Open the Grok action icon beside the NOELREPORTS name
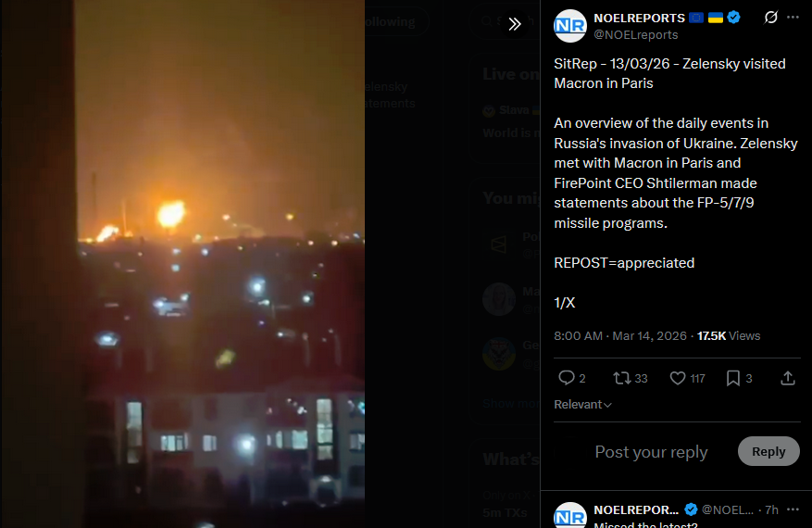The width and height of the screenshot is (812, 528). tap(770, 17)
